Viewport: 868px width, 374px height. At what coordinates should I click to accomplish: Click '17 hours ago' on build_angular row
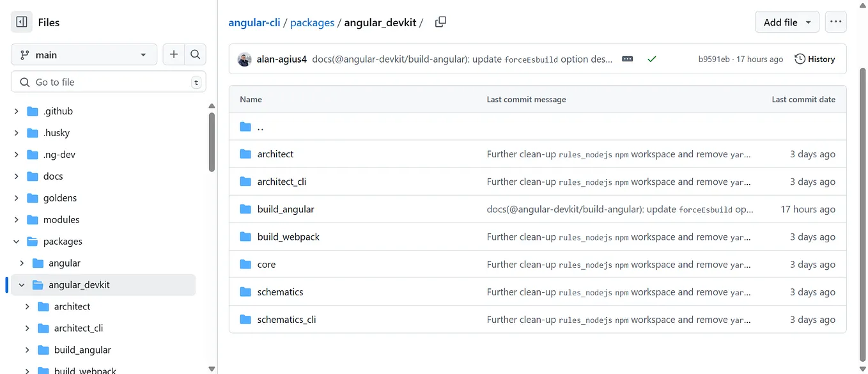[x=808, y=209]
